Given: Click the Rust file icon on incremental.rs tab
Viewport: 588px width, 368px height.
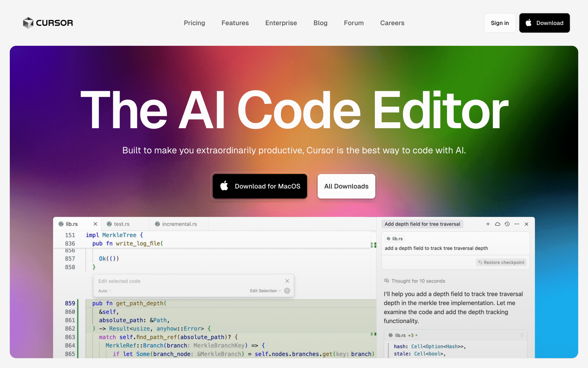Looking at the screenshot, I should coord(157,224).
